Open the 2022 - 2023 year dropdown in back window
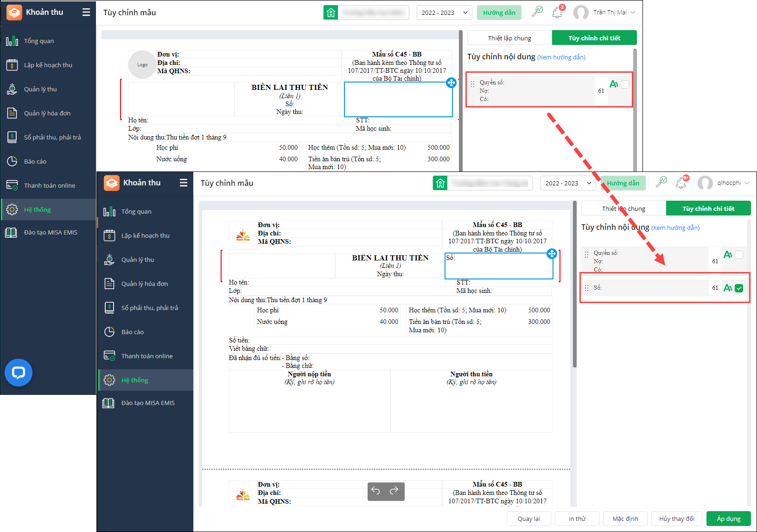This screenshot has height=532, width=757. point(444,13)
